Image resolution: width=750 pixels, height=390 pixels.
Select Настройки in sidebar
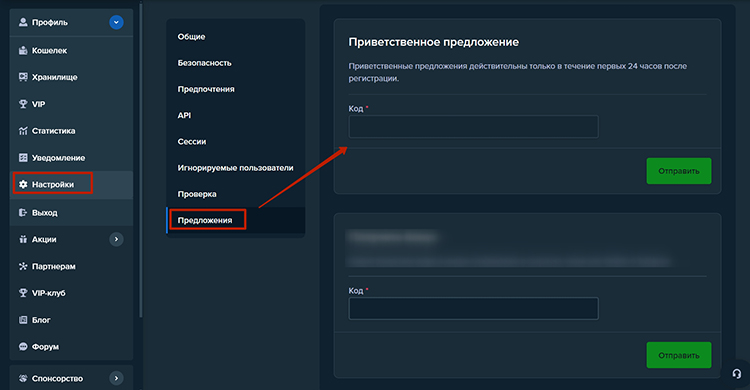pyautogui.click(x=71, y=184)
